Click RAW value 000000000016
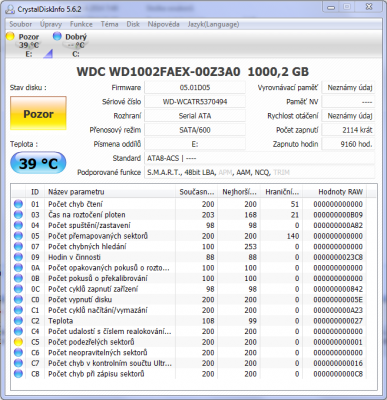The image size is (387, 400). click(x=338, y=363)
